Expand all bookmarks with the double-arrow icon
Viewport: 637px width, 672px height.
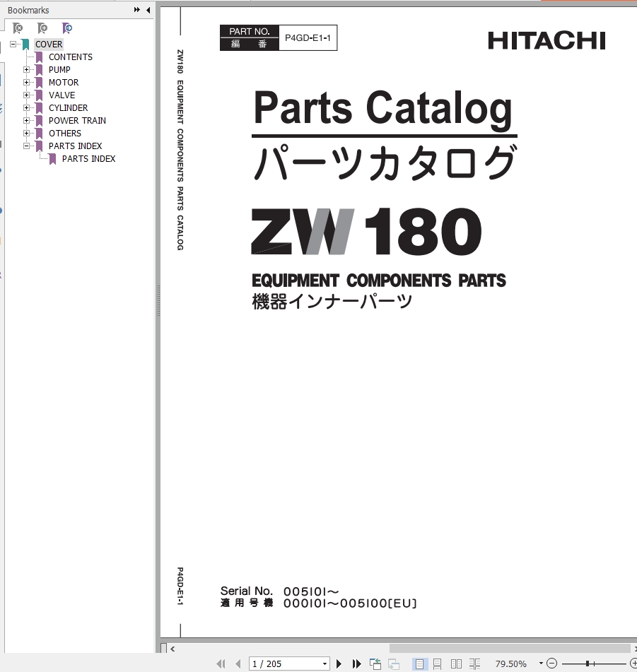[x=136, y=10]
